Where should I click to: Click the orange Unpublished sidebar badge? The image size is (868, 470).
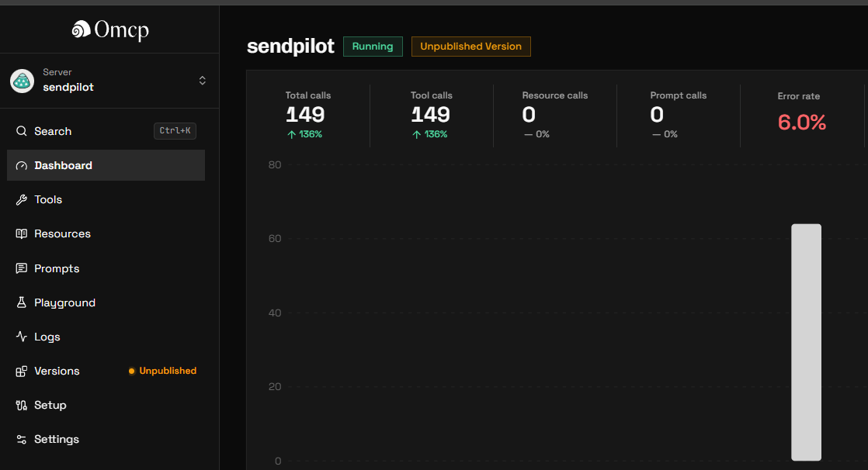tap(163, 371)
